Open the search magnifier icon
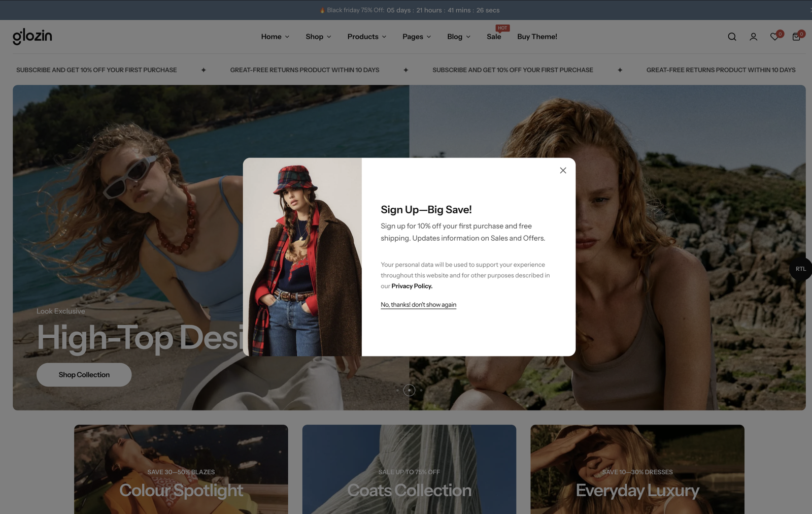 click(732, 37)
